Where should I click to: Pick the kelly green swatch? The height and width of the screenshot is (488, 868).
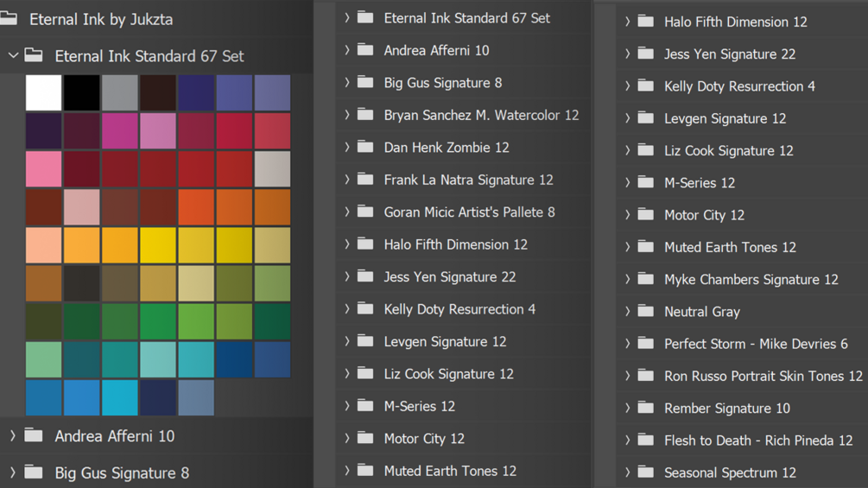[158, 321]
